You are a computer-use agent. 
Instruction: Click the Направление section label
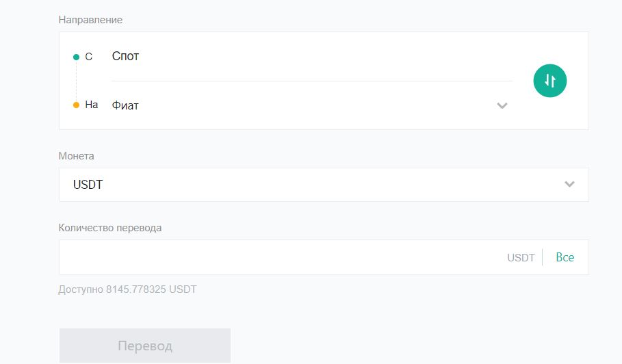pos(90,20)
